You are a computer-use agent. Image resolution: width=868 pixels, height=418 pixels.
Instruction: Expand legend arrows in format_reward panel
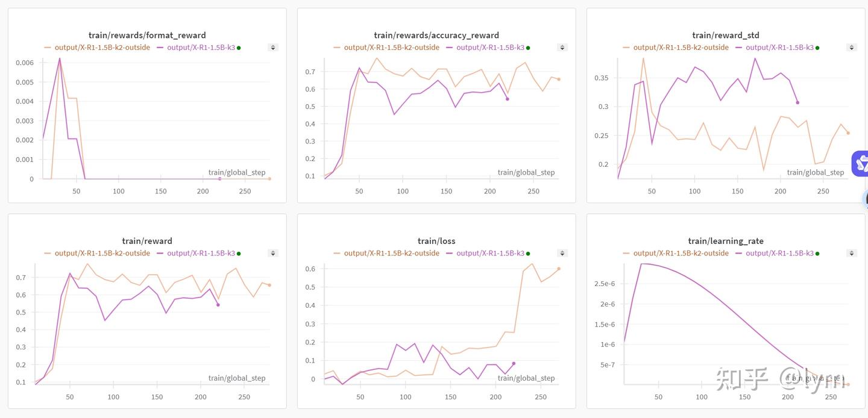pyautogui.click(x=273, y=48)
